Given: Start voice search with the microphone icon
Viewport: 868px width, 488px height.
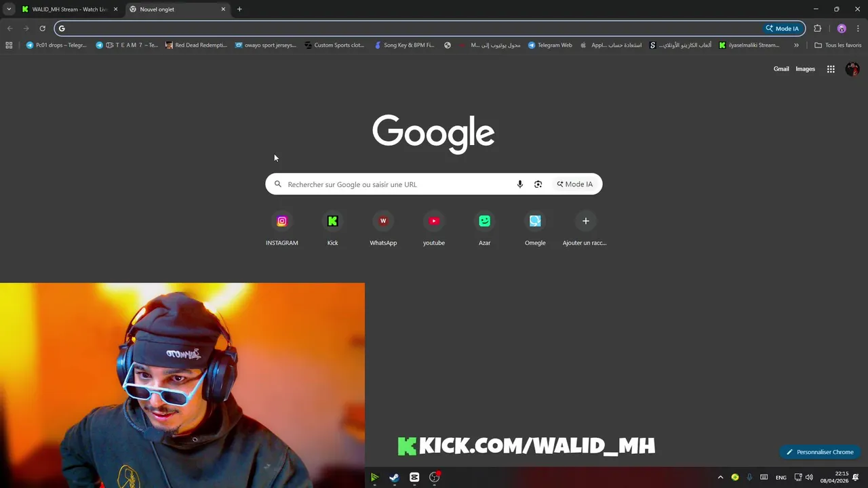Looking at the screenshot, I should coord(520,184).
